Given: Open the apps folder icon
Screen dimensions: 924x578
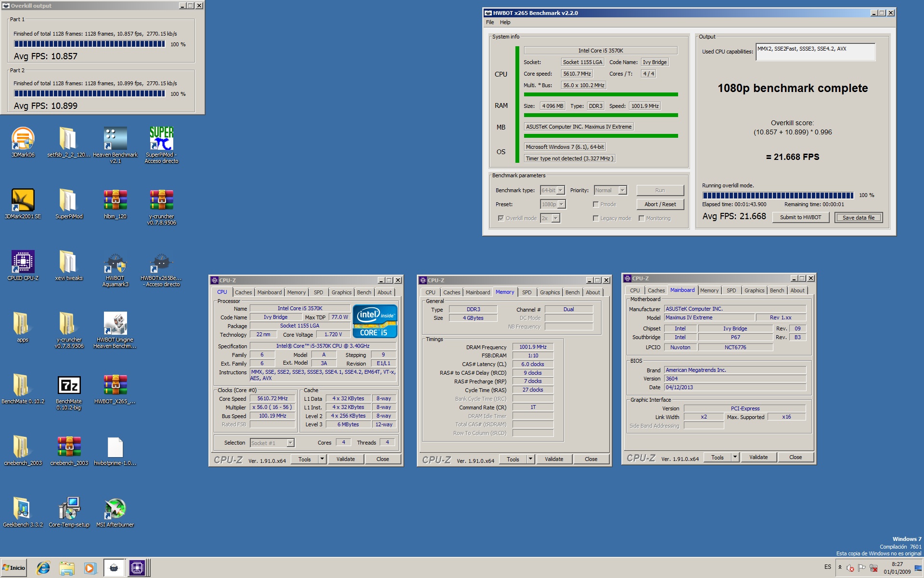Looking at the screenshot, I should (22, 324).
